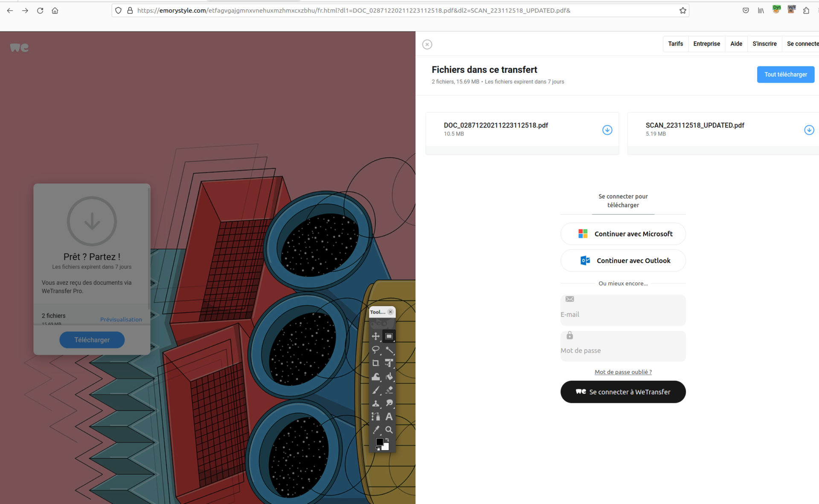Select the Unified Transform tool
The width and height of the screenshot is (819, 504).
point(389,363)
